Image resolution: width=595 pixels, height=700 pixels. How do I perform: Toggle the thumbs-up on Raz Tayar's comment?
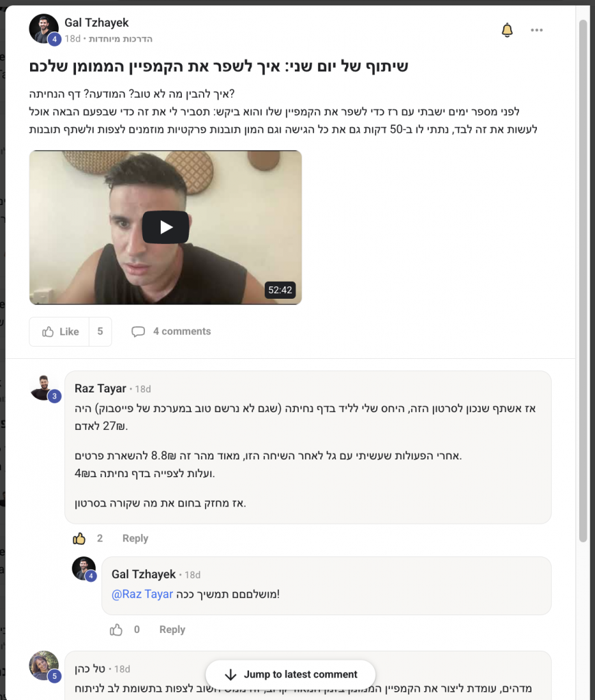tap(79, 539)
